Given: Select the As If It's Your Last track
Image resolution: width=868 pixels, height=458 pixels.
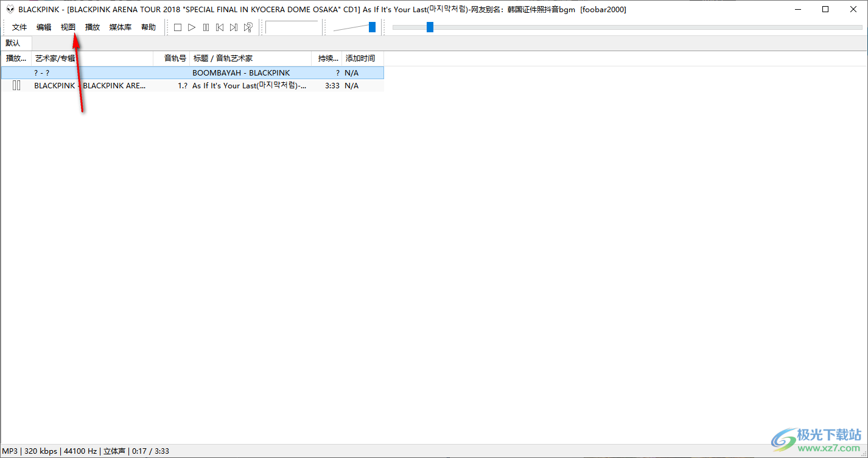Looking at the screenshot, I should pos(192,86).
